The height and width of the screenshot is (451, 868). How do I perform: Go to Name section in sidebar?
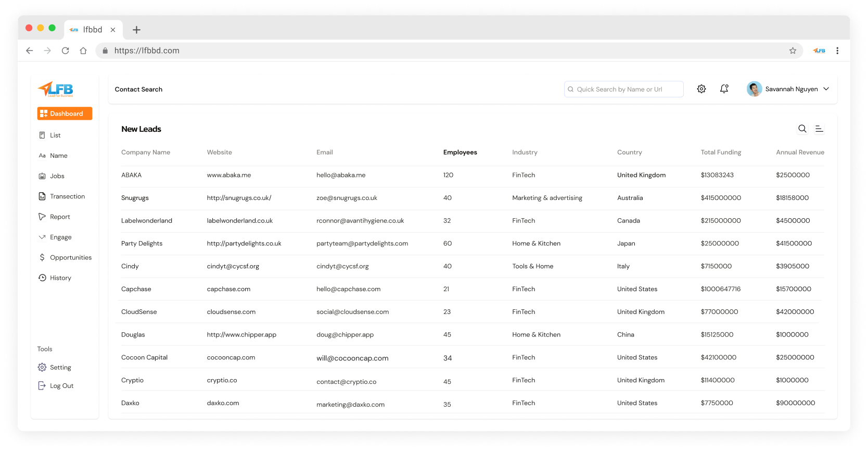59,156
